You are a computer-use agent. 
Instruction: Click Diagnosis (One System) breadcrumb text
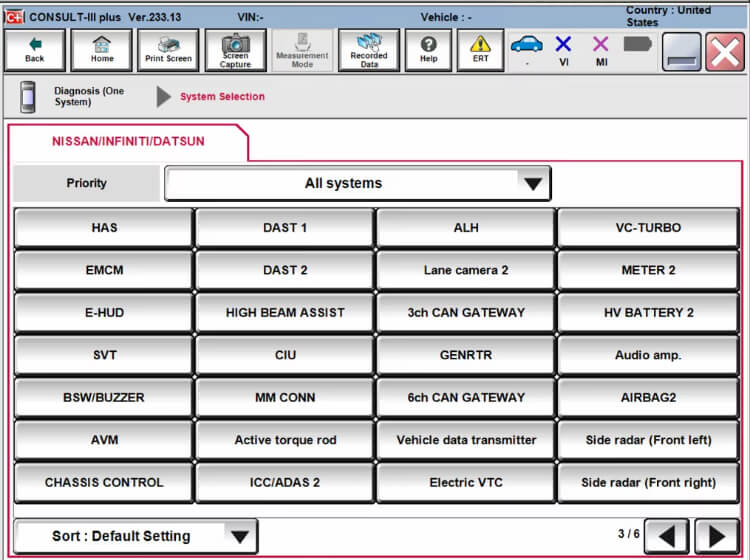pos(89,96)
